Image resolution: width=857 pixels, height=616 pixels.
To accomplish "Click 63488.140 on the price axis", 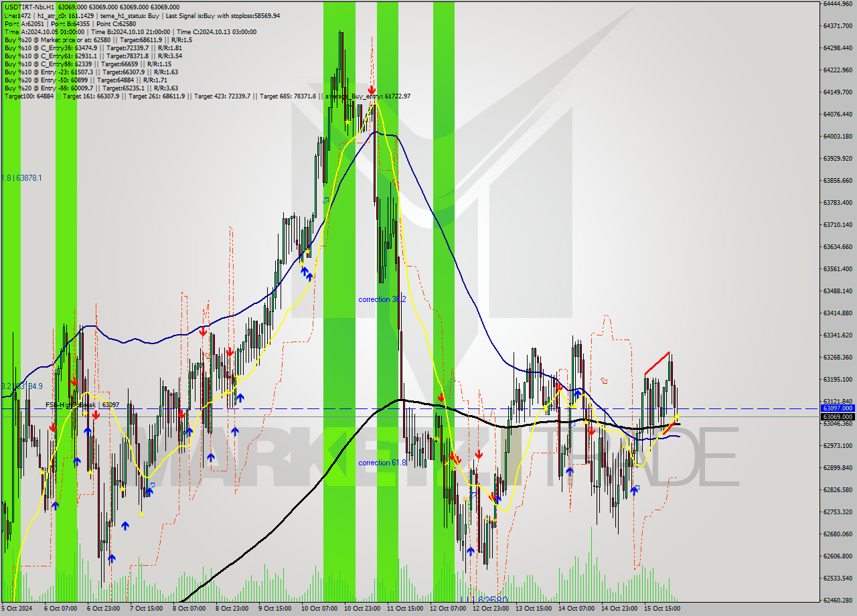I will coord(838,291).
